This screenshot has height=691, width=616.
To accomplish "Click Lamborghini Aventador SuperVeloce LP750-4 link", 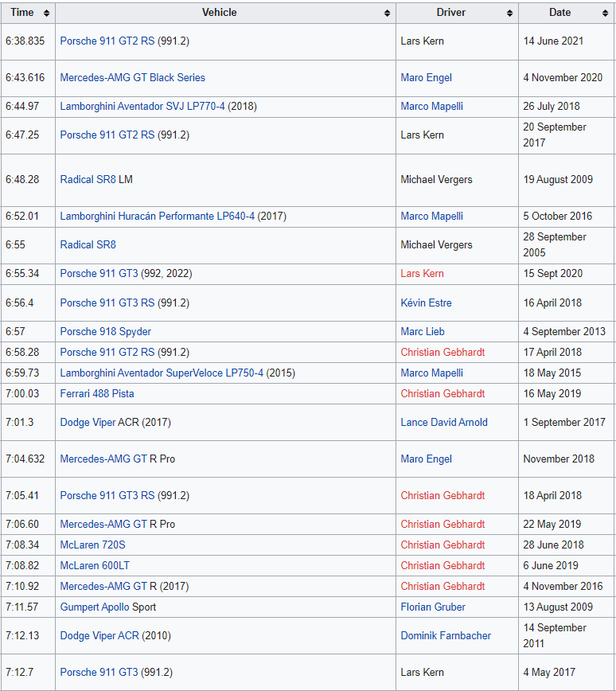I will coord(162,373).
